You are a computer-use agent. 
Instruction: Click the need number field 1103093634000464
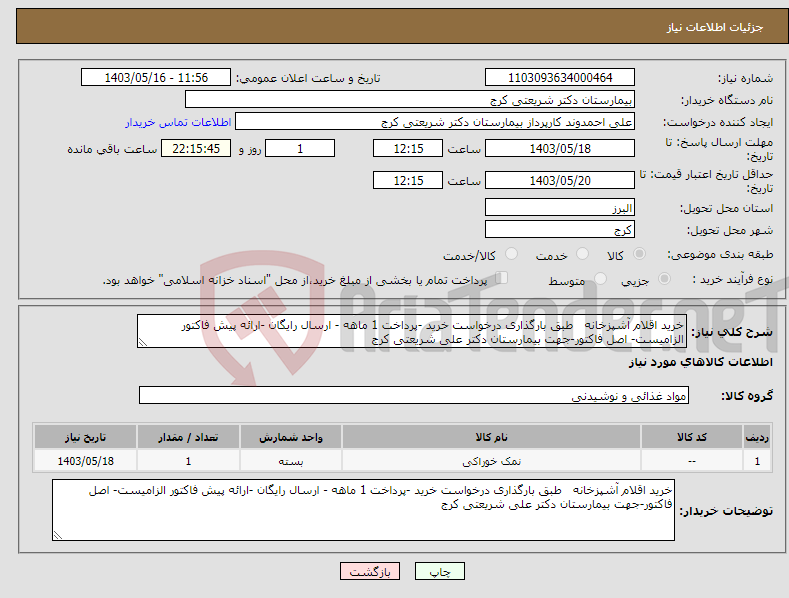tap(560, 78)
